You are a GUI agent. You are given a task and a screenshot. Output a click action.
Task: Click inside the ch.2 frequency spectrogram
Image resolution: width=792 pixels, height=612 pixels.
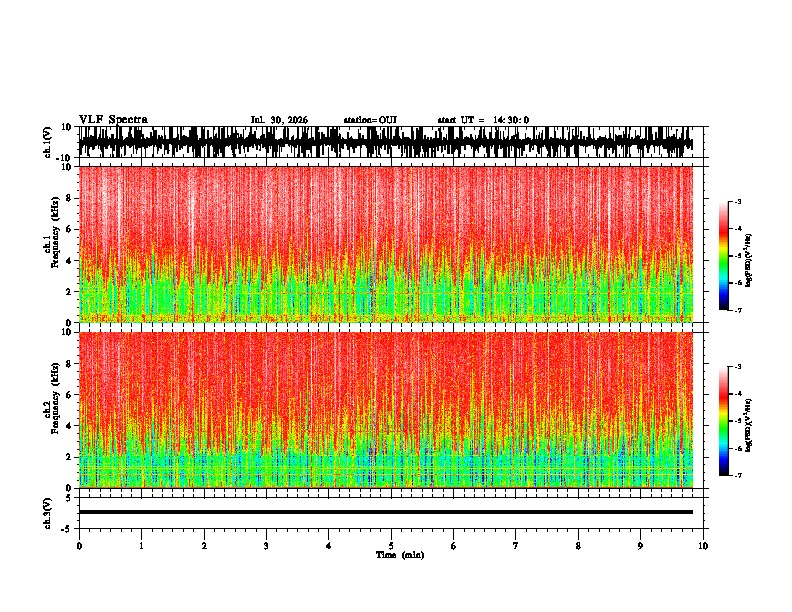(x=386, y=410)
